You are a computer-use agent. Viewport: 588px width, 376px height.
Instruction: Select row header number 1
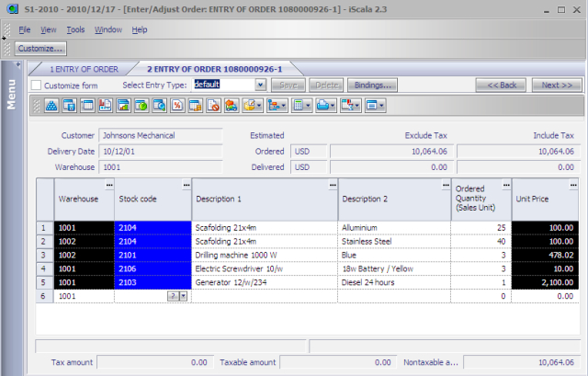point(43,228)
